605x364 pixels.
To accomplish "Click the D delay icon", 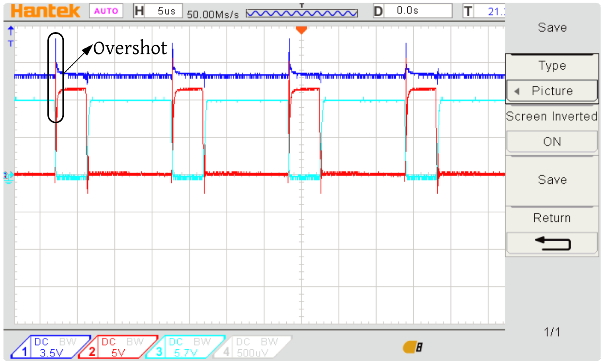I will 378,11.
